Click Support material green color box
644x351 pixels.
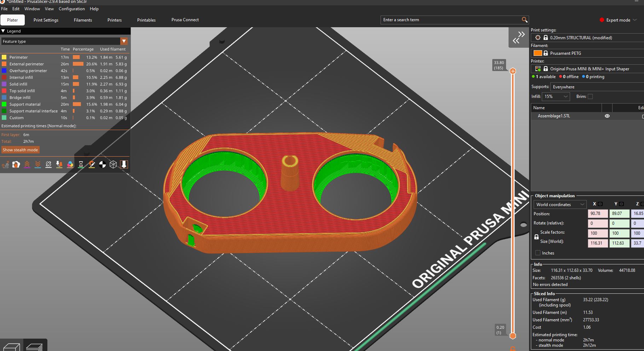4,104
